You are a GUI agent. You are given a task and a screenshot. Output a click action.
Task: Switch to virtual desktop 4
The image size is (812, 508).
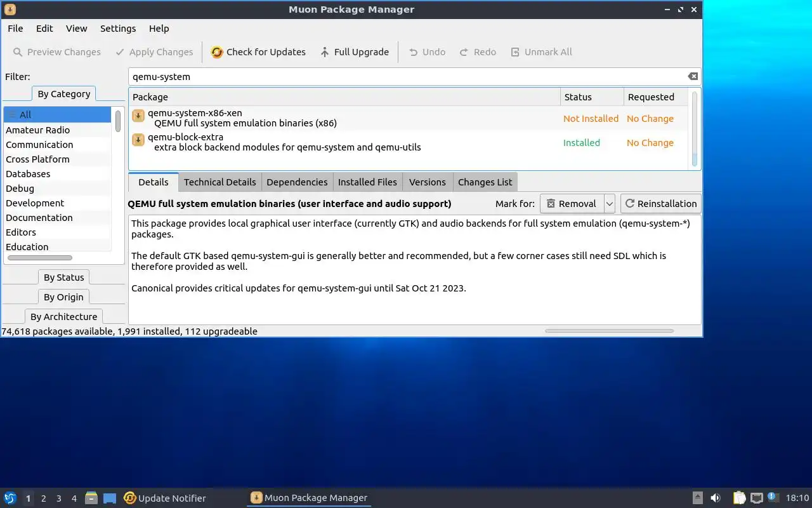[x=74, y=498]
